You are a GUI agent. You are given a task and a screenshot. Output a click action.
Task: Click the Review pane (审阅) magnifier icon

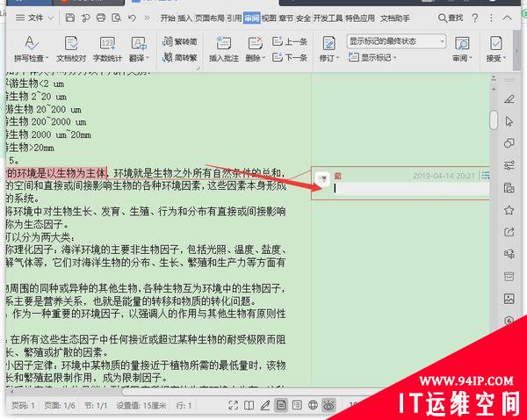pos(462,44)
